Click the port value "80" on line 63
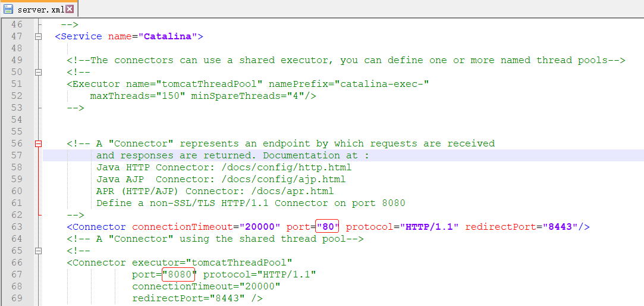This screenshot has height=306, width=644. [327, 227]
